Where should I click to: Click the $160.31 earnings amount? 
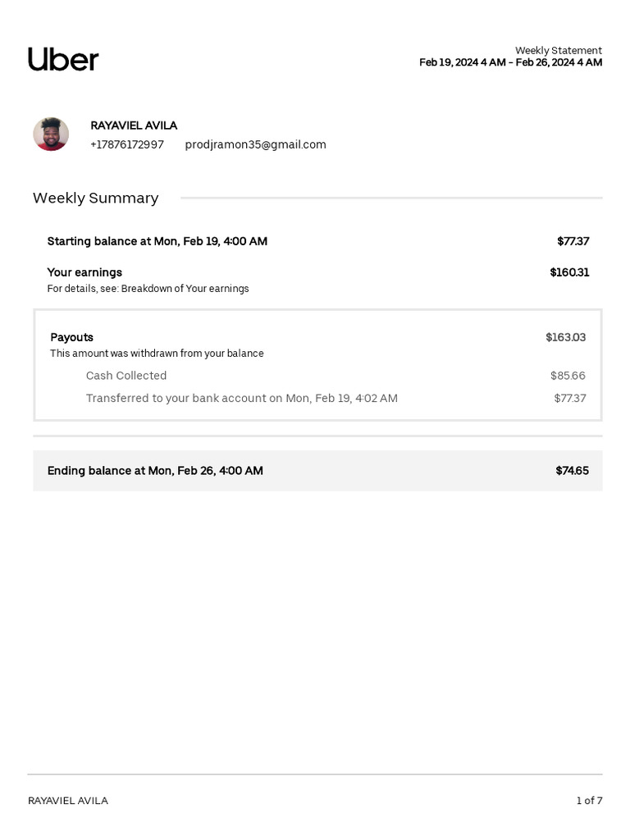click(x=569, y=272)
